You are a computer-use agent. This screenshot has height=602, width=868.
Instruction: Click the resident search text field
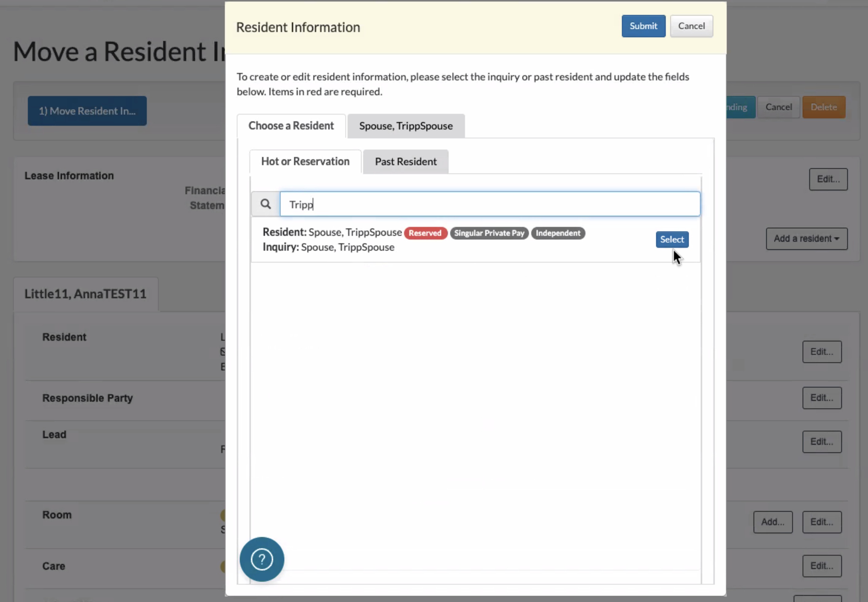490,204
